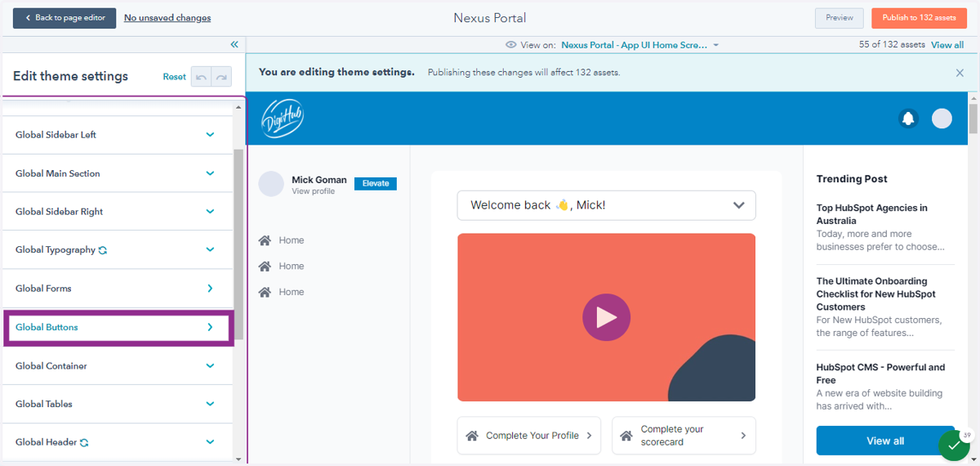The image size is (980, 466).
Task: Click the blue View all button in Trending Post
Action: [x=885, y=441]
